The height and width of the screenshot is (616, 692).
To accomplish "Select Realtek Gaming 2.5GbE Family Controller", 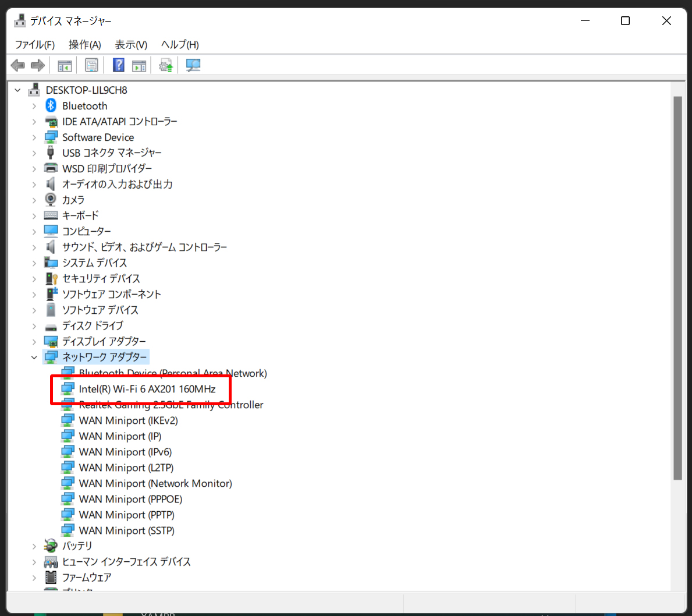I will (x=171, y=405).
